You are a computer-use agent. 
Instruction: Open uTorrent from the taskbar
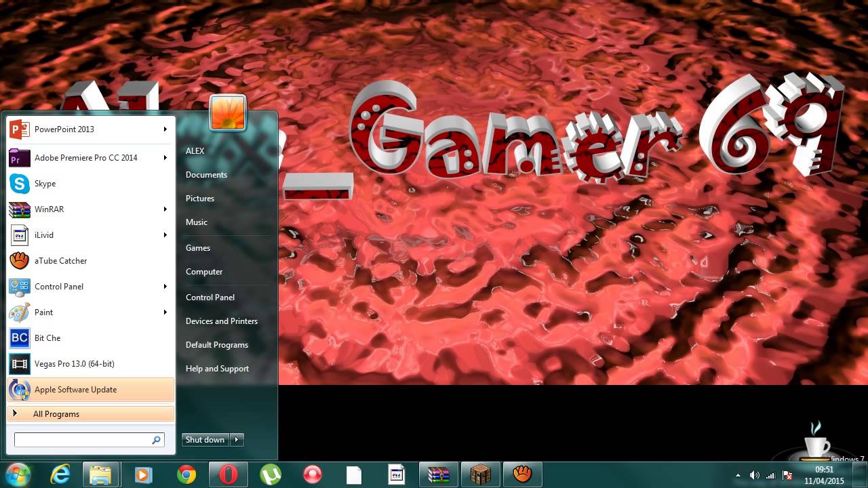pos(271,474)
